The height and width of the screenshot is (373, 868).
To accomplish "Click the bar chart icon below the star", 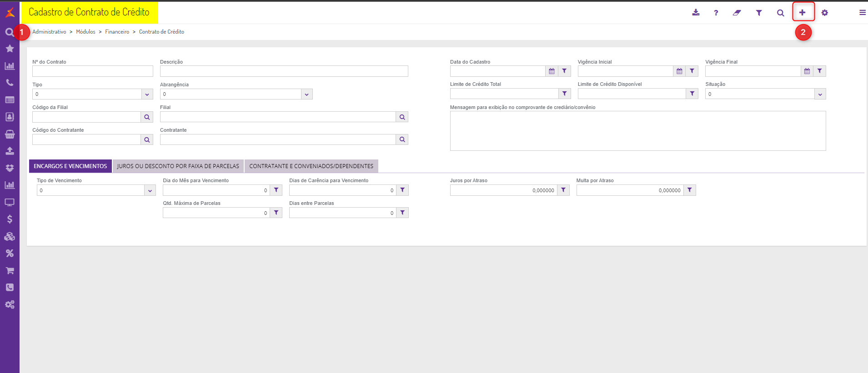I will pyautogui.click(x=10, y=66).
